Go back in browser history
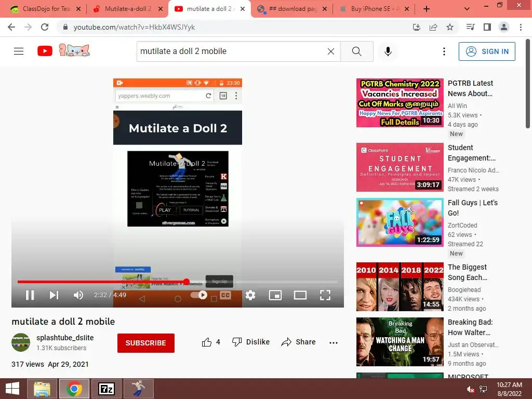Screen dimensions: 532x399 tap(11, 27)
